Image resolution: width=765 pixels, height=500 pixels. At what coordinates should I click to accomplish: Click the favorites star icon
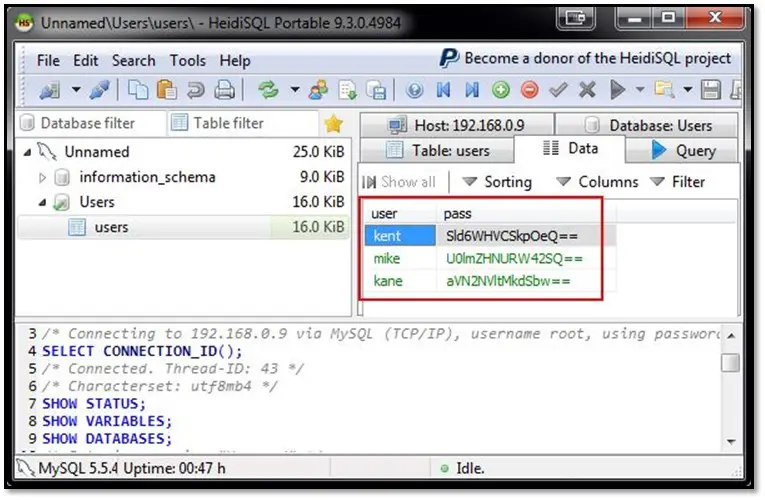[334, 124]
